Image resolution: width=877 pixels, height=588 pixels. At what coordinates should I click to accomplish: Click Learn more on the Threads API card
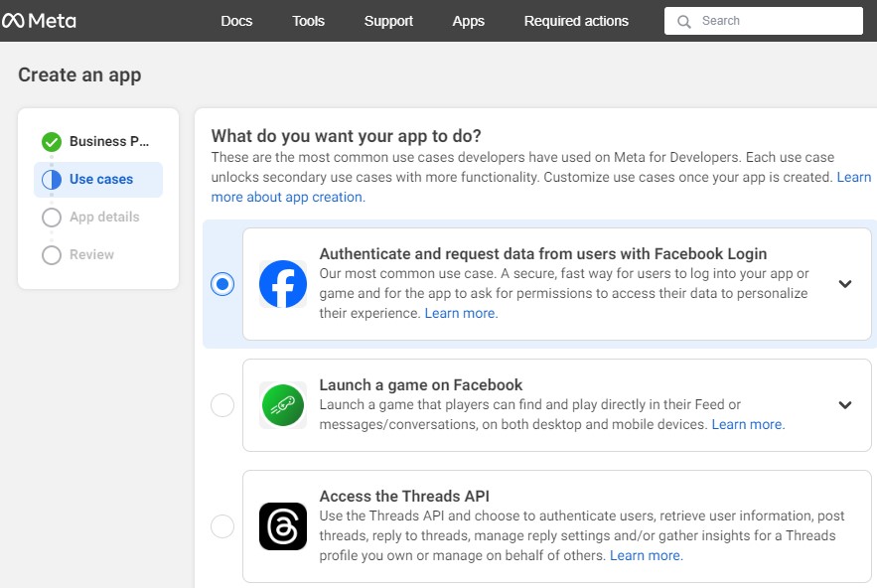click(x=646, y=555)
